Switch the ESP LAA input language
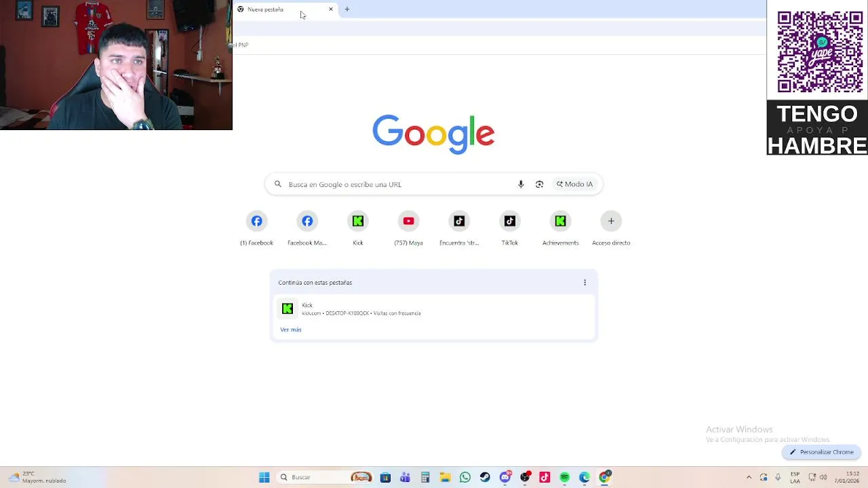 tap(795, 477)
